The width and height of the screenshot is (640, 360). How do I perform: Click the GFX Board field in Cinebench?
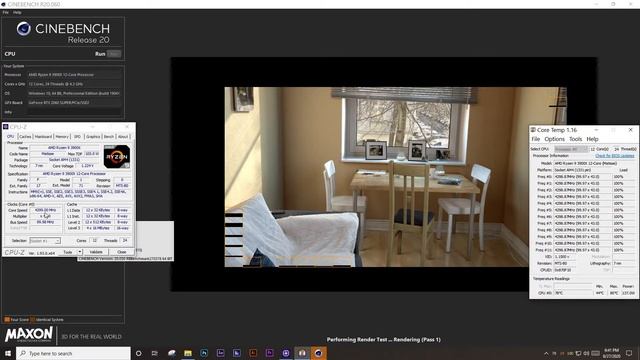point(74,102)
